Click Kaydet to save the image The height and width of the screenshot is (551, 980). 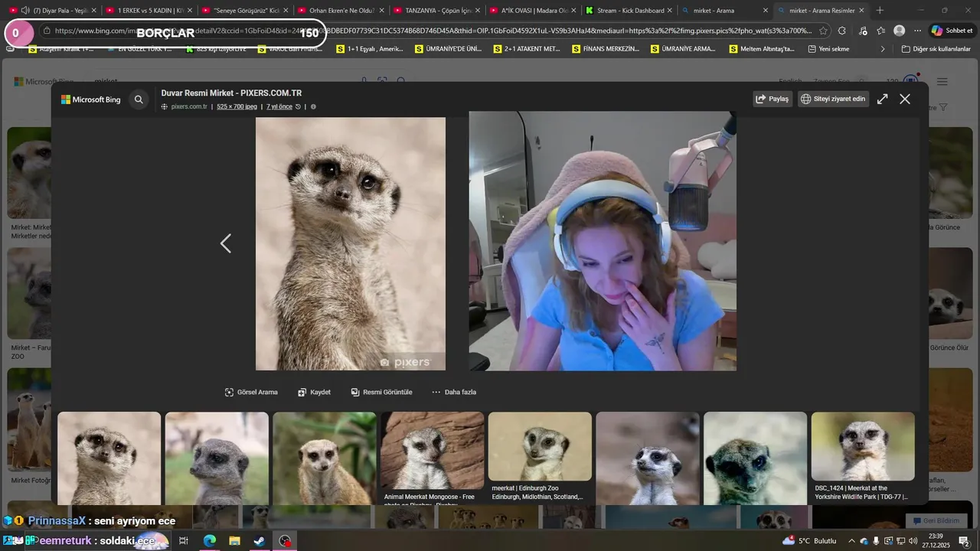click(x=314, y=392)
